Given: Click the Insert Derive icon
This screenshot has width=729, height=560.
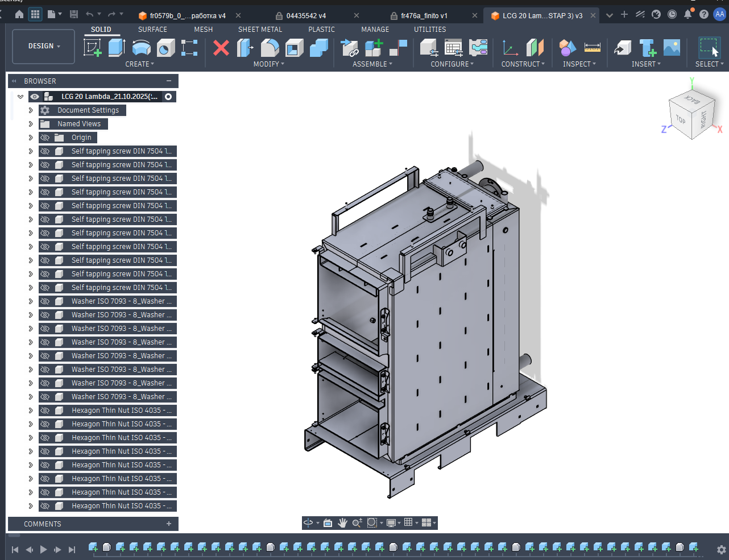Looking at the screenshot, I should (x=623, y=48).
